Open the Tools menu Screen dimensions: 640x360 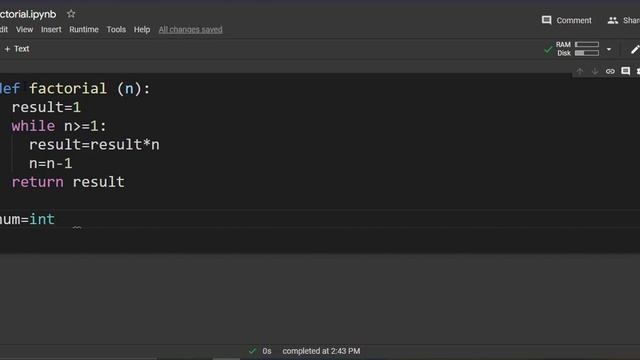pos(116,29)
